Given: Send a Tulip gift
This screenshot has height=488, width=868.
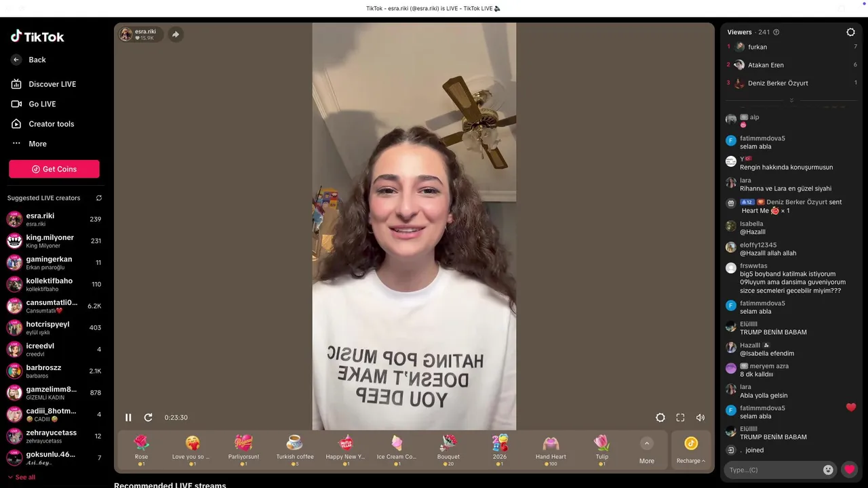Looking at the screenshot, I should click(x=602, y=450).
